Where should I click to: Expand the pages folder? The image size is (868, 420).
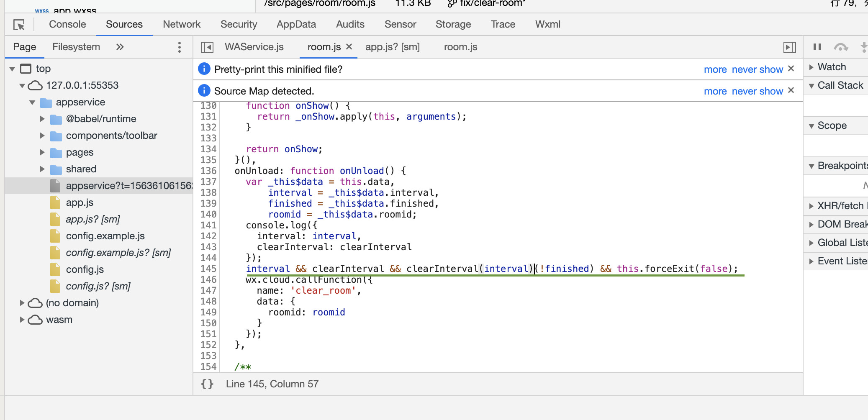click(42, 152)
